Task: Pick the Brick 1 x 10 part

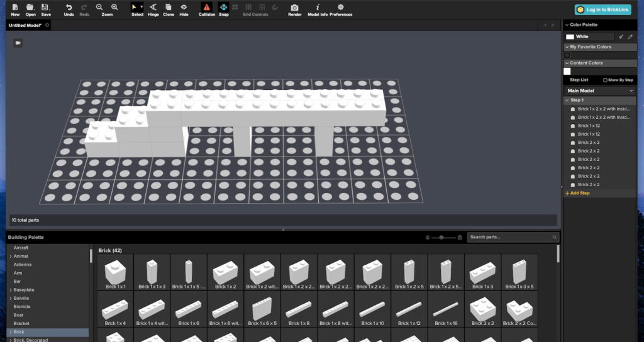Action: point(372,309)
